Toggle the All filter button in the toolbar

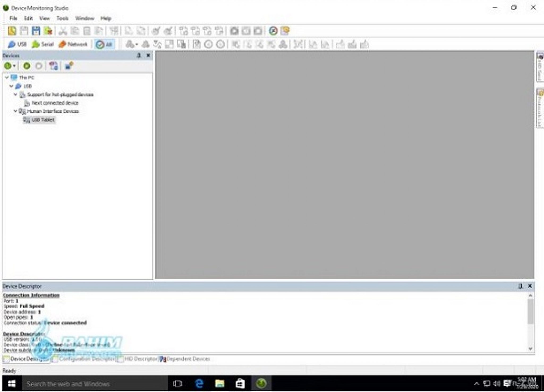(104, 44)
